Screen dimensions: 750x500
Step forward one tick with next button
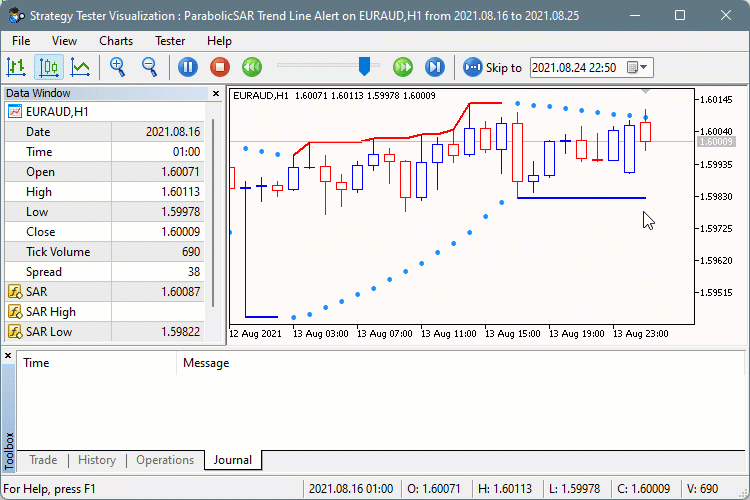coord(435,67)
